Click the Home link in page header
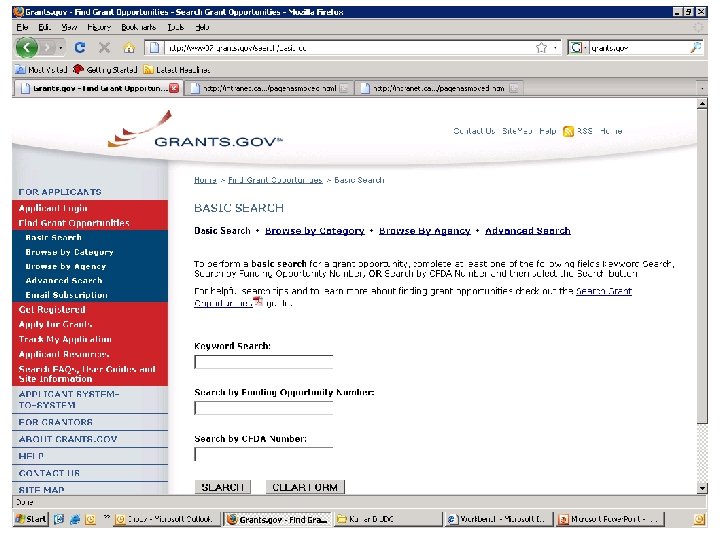 point(611,131)
